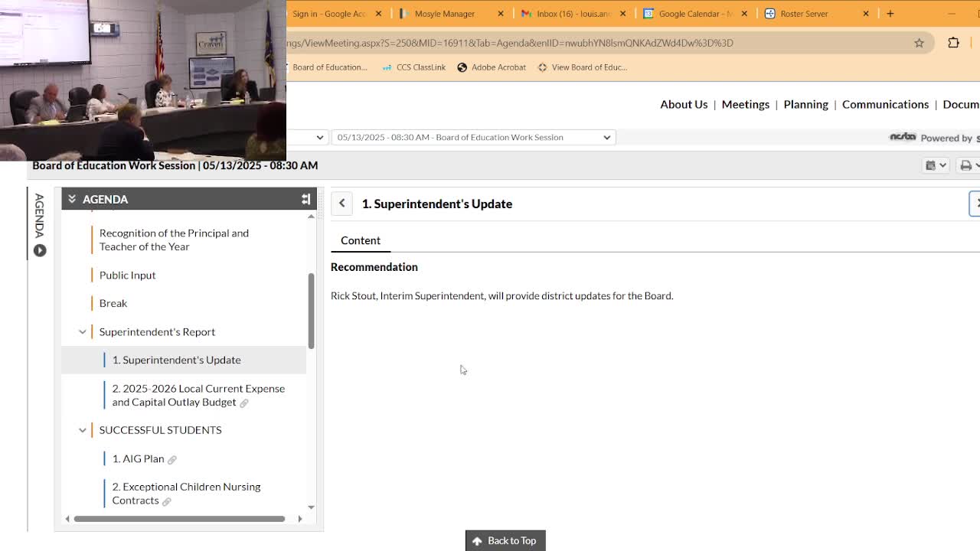
Task: Click the agenda horizontal scrollbar
Action: click(179, 519)
